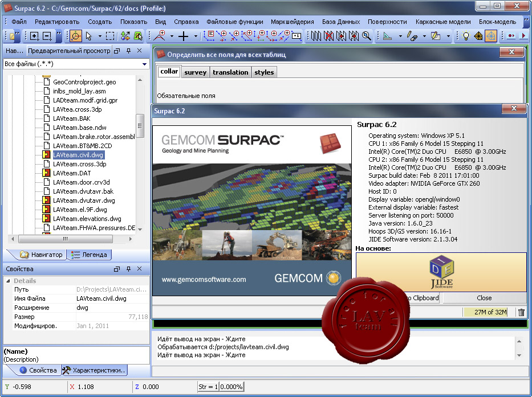532x397 pixels.
Task: Switch to the styles tab
Action: tap(264, 72)
